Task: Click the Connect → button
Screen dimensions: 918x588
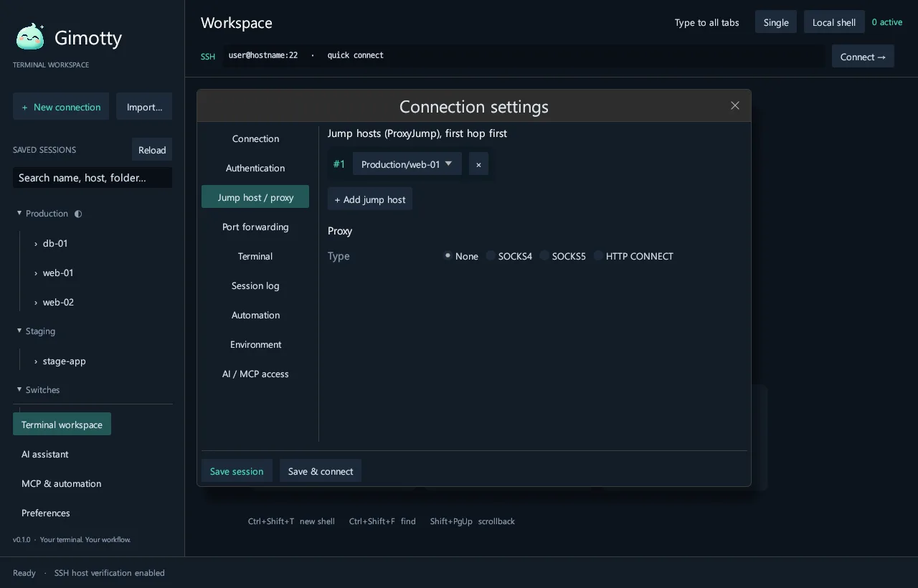Action: [x=863, y=57]
